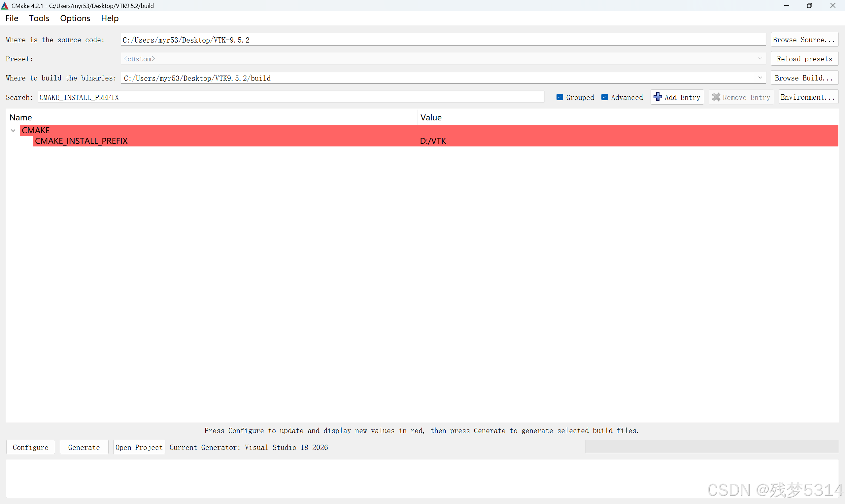
Task: Disable the Advanced checkbox
Action: click(x=604, y=97)
